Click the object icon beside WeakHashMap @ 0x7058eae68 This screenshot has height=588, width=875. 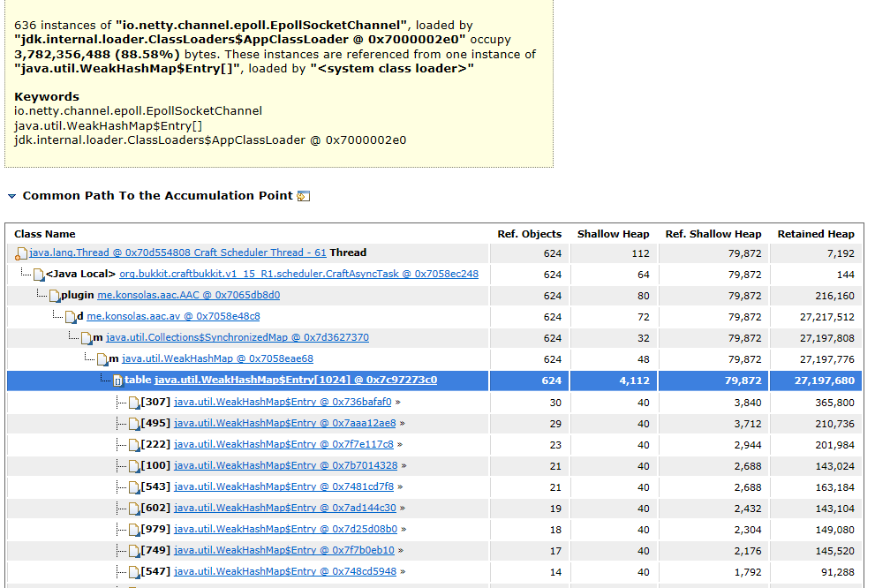102,359
